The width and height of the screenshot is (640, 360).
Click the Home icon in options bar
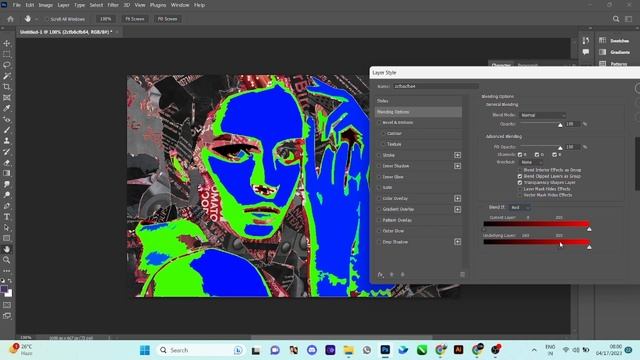pos(11,19)
